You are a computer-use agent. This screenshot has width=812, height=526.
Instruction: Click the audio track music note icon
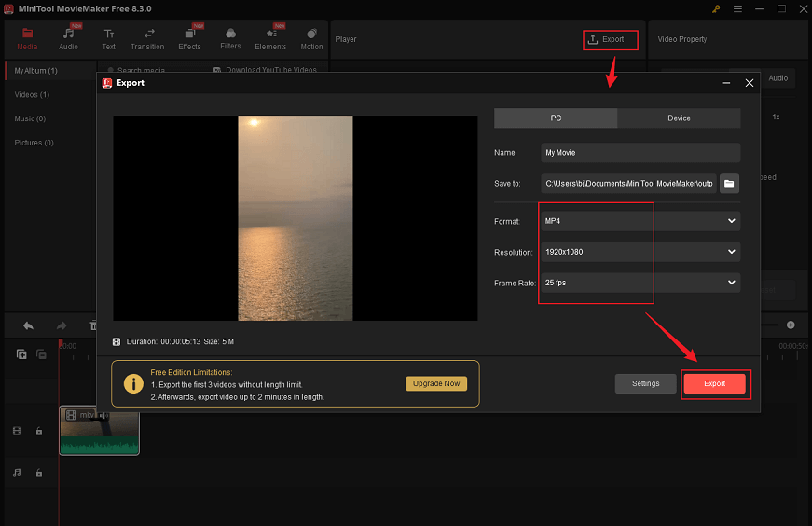17,473
